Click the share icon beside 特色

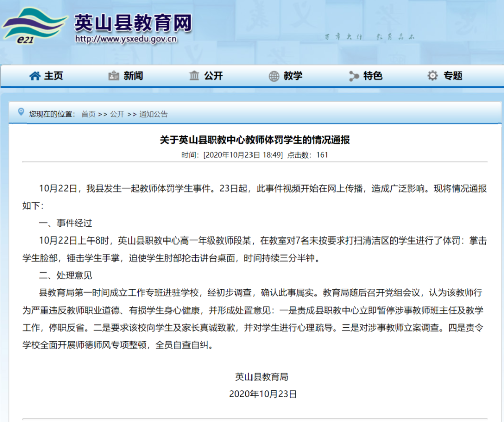click(354, 76)
